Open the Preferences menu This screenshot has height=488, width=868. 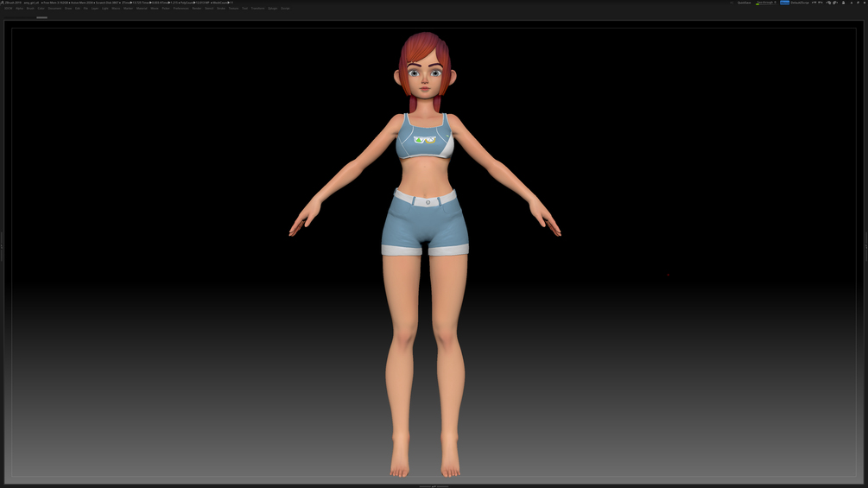pos(181,9)
